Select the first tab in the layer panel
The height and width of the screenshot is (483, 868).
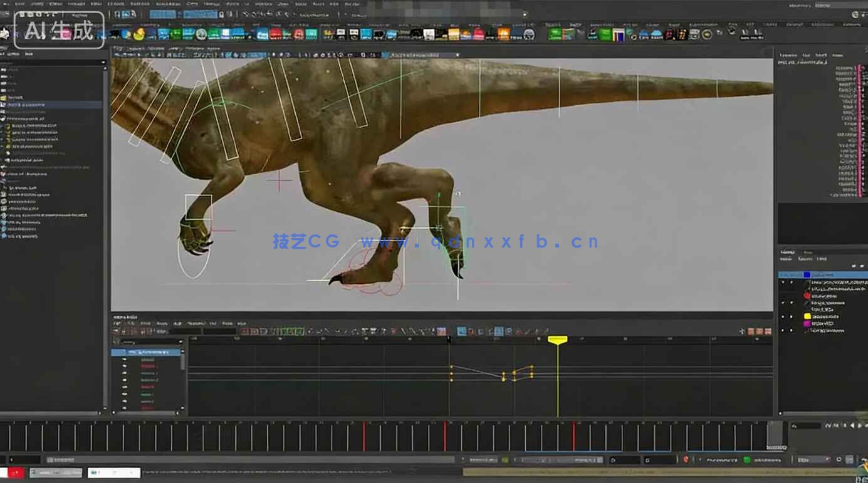pyautogui.click(x=786, y=252)
